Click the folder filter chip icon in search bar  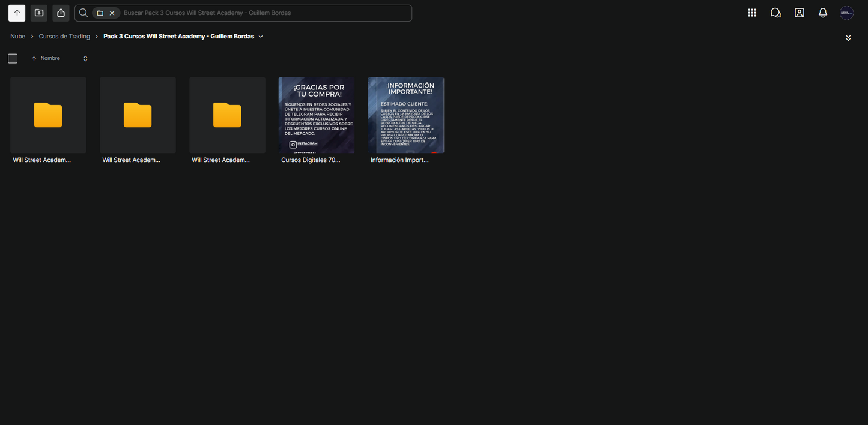(100, 13)
